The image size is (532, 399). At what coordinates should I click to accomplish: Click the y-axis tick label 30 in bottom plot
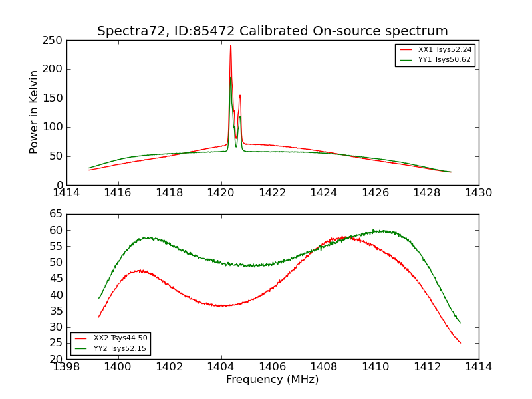[x=57, y=327]
